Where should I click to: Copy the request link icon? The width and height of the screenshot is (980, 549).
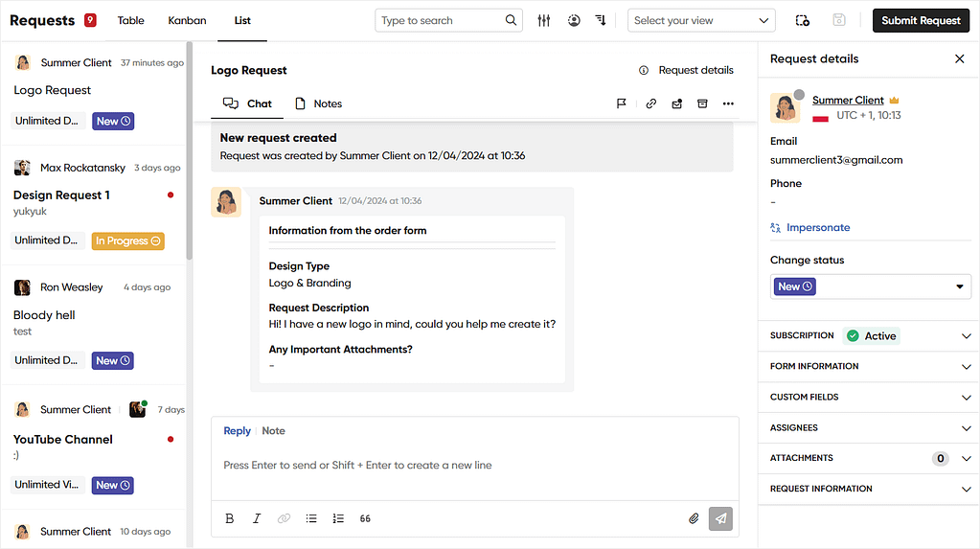(x=650, y=103)
